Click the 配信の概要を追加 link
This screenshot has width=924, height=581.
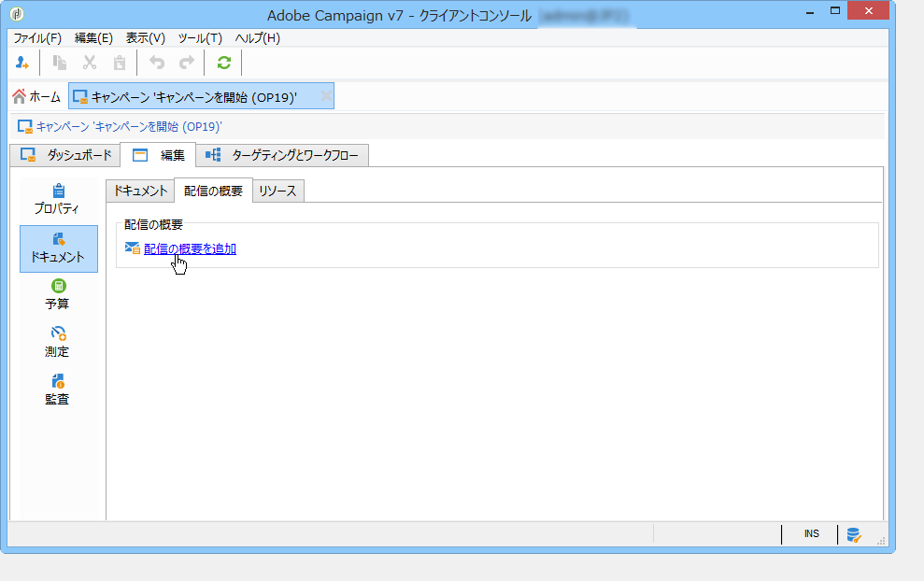click(x=190, y=248)
